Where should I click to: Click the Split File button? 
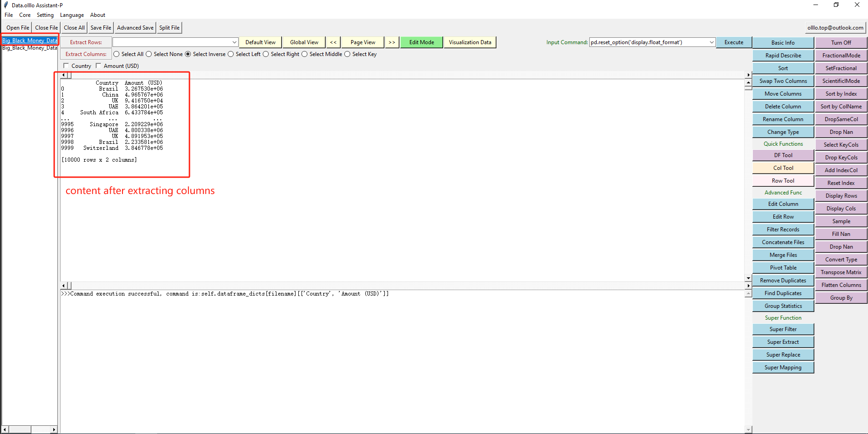[169, 28]
